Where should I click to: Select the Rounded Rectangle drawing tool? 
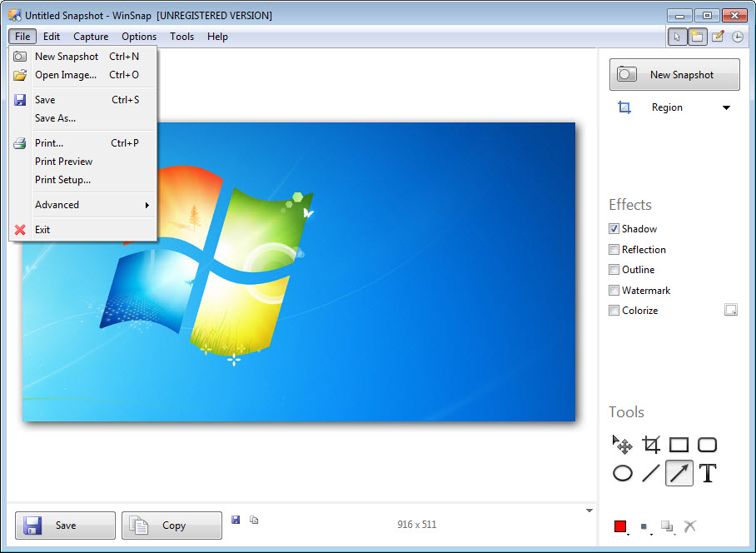pyautogui.click(x=708, y=445)
